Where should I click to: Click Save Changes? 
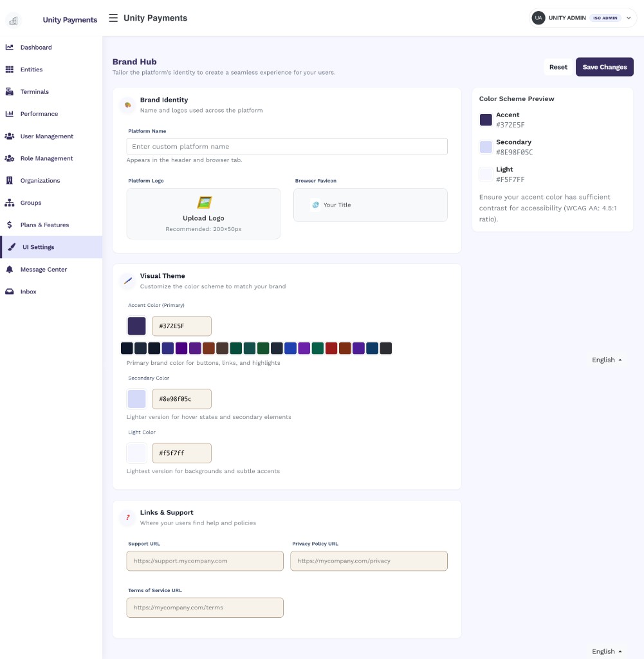pyautogui.click(x=605, y=67)
